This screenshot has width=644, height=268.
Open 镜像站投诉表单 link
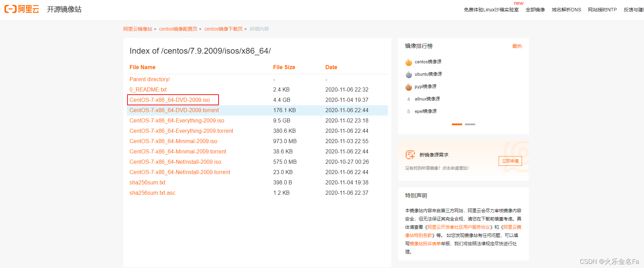coord(425,244)
